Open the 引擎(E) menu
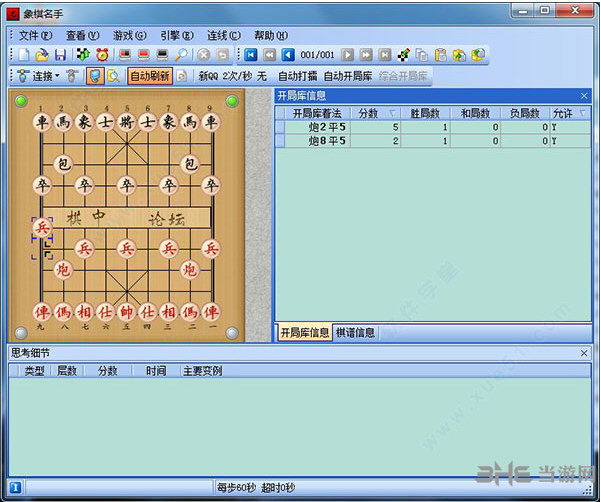 177,35
